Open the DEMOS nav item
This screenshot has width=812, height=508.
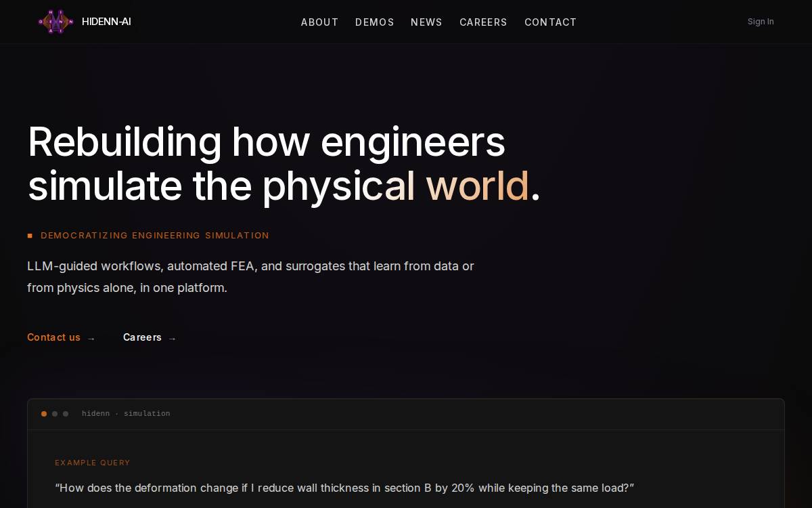coord(374,22)
